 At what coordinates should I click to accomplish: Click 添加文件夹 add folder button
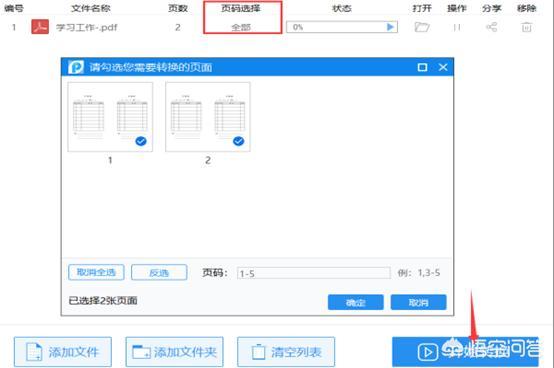pyautogui.click(x=175, y=352)
